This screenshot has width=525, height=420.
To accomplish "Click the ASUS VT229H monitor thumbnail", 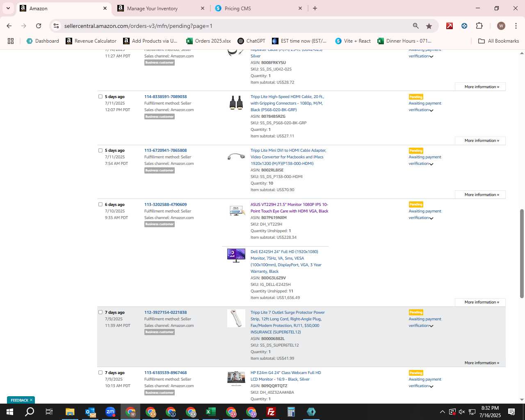I will point(237,211).
